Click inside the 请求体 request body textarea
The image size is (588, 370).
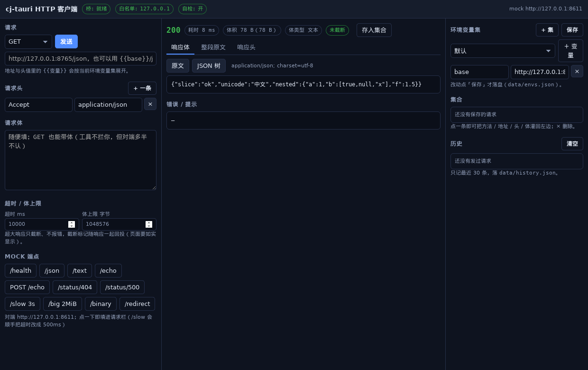(x=81, y=160)
